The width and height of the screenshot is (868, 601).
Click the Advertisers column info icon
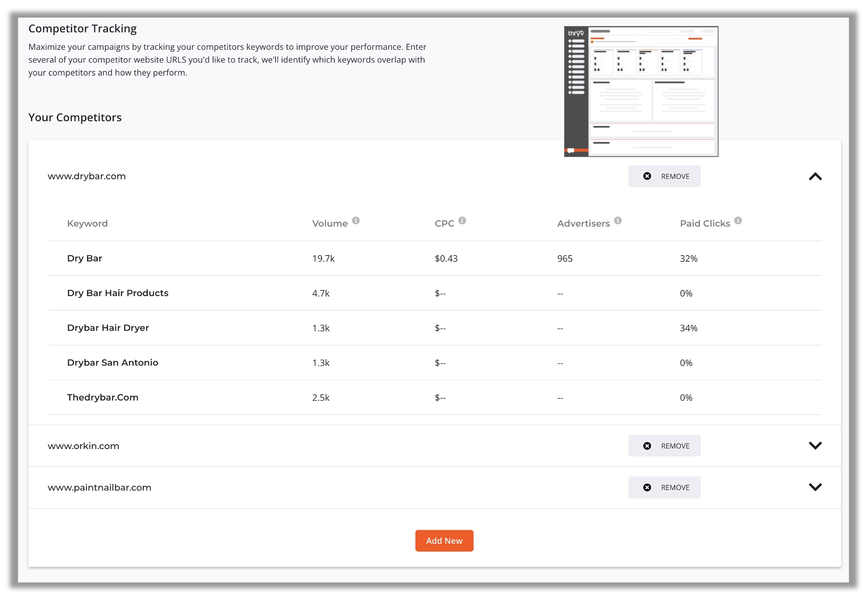pos(618,220)
